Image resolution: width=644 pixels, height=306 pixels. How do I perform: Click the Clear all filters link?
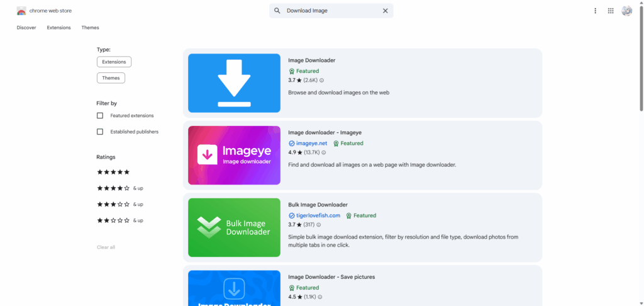point(106,247)
